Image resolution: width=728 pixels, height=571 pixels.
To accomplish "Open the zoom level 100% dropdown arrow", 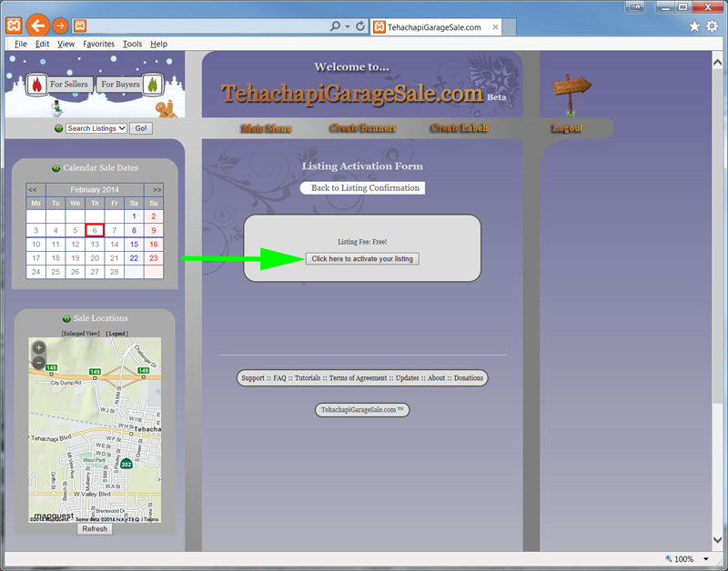I will click(706, 559).
